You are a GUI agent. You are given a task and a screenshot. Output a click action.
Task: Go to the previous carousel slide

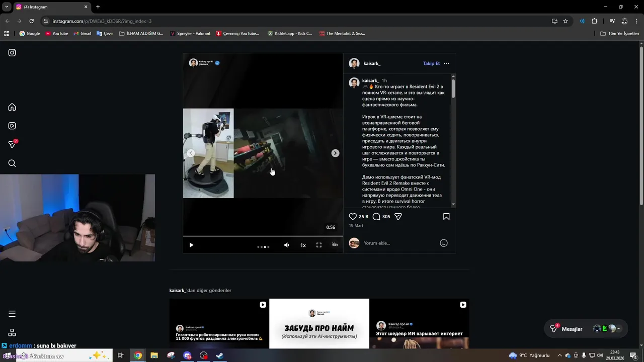click(x=191, y=153)
